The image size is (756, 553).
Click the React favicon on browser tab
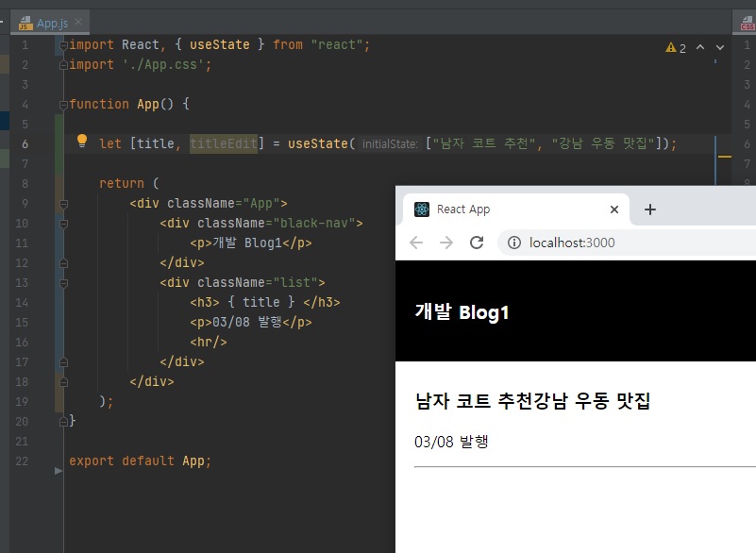421,209
